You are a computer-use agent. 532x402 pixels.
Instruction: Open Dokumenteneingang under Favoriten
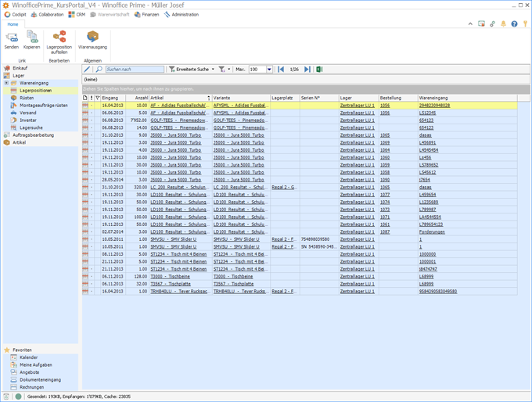click(40, 379)
